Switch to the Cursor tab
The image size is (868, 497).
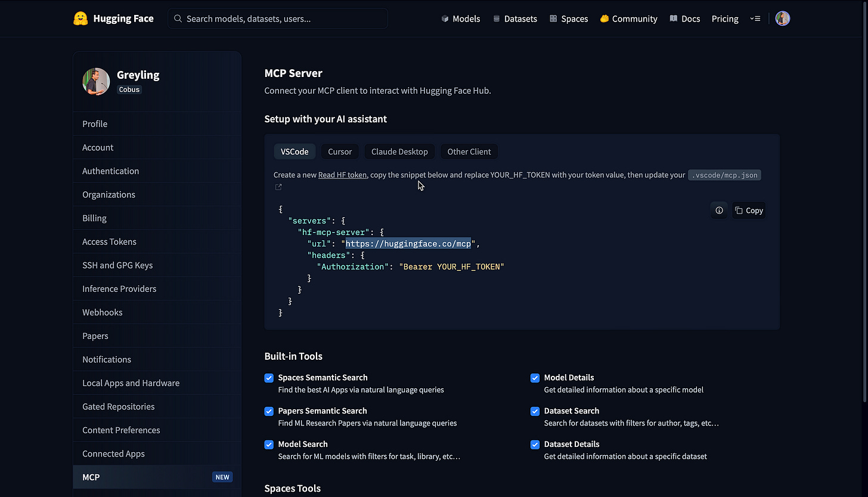340,152
